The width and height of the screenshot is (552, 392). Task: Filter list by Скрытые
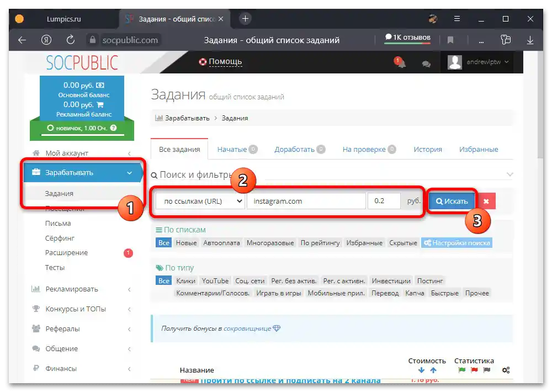403,243
